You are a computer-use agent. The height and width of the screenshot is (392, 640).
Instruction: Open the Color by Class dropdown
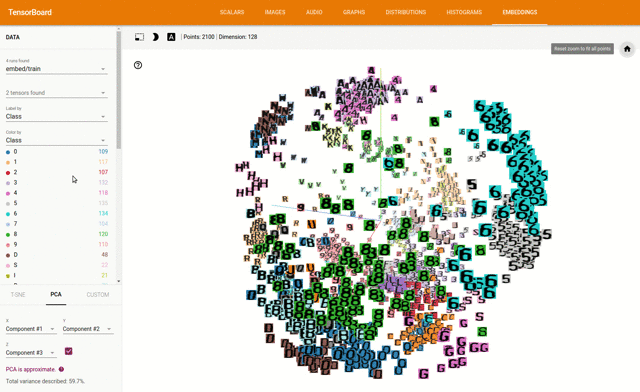pos(56,140)
